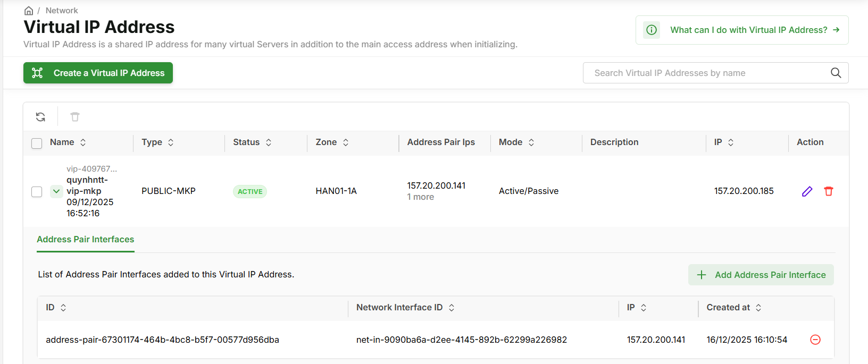This screenshot has height=364, width=868.
Task: Click Create a Virtual IP Address button
Action: [x=98, y=73]
